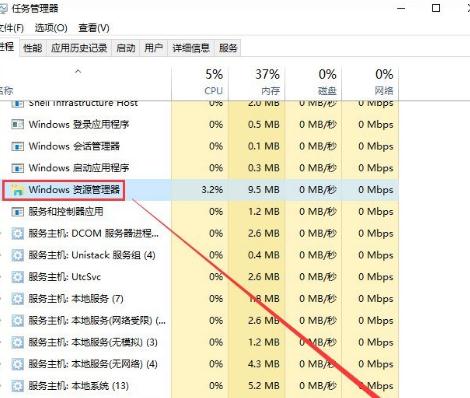Image resolution: width=470 pixels, height=398 pixels.
Task: Click the gear icon for 服务主机: UtcSvc
Action: 17,277
